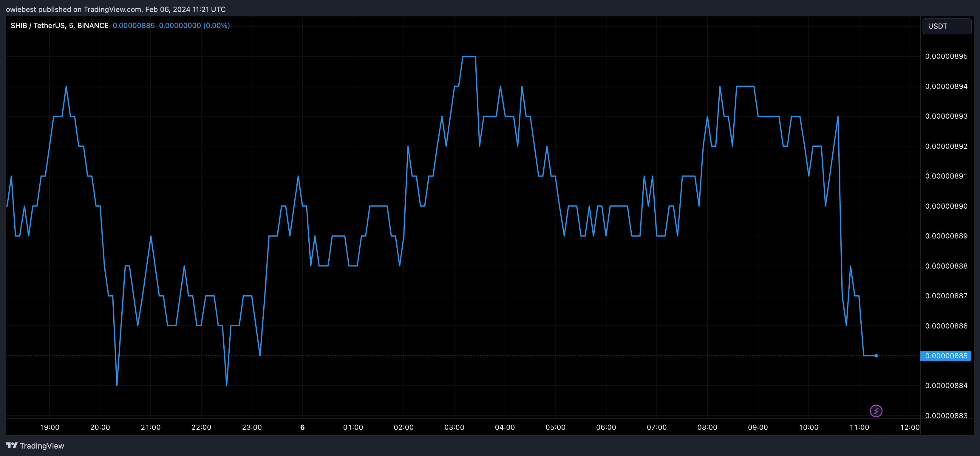Click the 0.00000895 price axis label
Viewport: 980px width, 456px height.
point(946,56)
